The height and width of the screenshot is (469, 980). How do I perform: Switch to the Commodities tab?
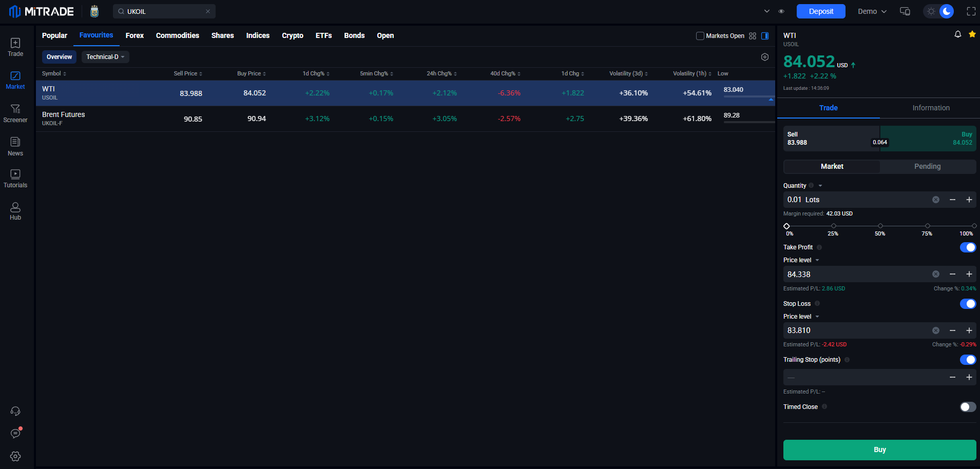tap(177, 35)
